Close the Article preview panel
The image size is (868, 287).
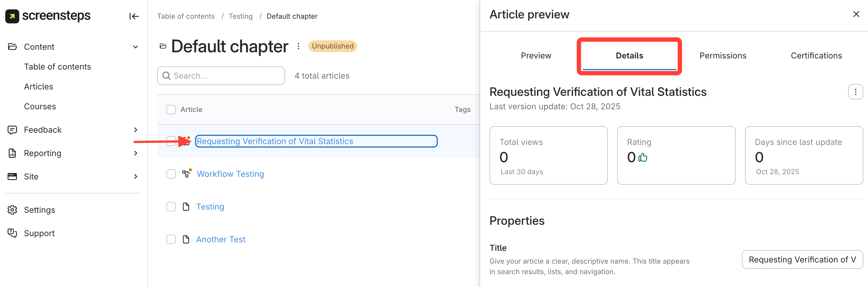[856, 14]
